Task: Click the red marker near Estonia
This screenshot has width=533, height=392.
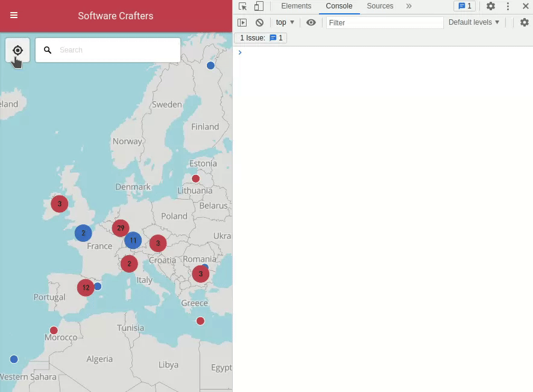Action: point(196,179)
